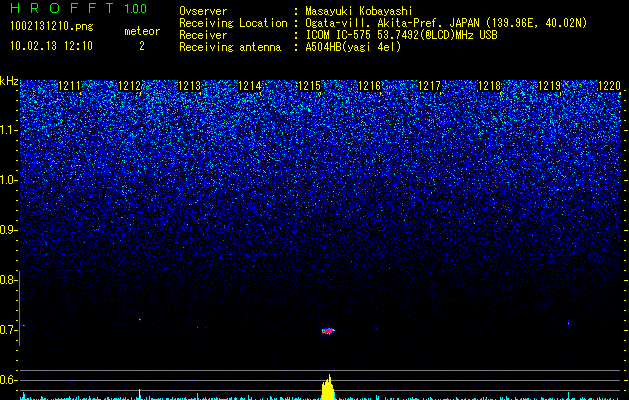Click the 0.7 kHz axis label
Viewport: 629px width, 400px height.
tap(8, 330)
